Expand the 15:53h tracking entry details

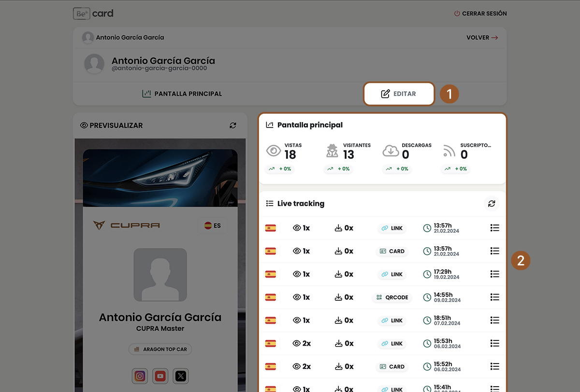point(494,344)
